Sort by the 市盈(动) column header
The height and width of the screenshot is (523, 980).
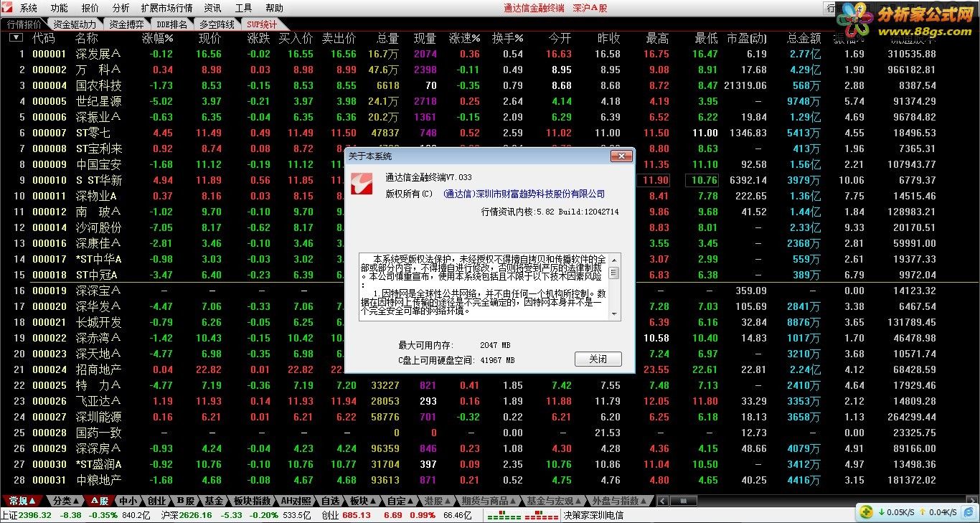tap(746, 38)
